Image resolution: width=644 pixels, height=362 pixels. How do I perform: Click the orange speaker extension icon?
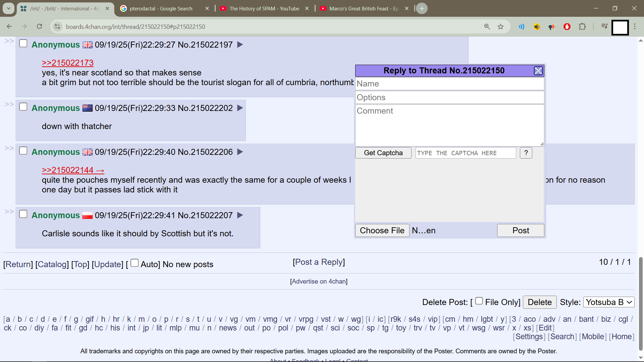click(x=537, y=26)
